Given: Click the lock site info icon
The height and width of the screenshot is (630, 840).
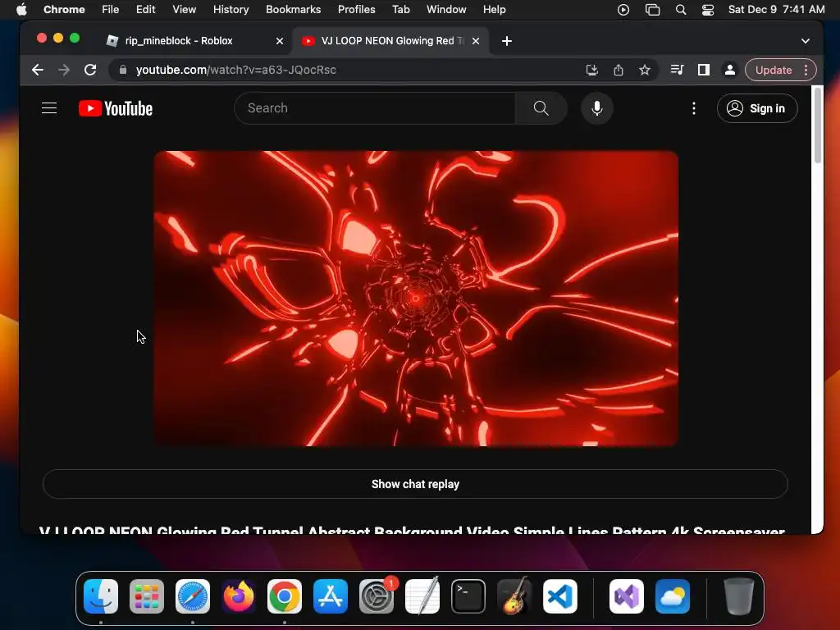Looking at the screenshot, I should (x=123, y=70).
